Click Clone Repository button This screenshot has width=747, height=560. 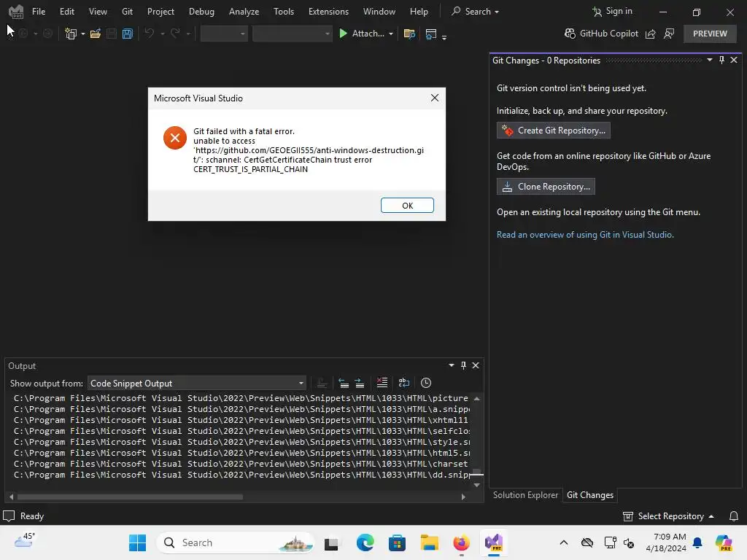click(x=546, y=187)
